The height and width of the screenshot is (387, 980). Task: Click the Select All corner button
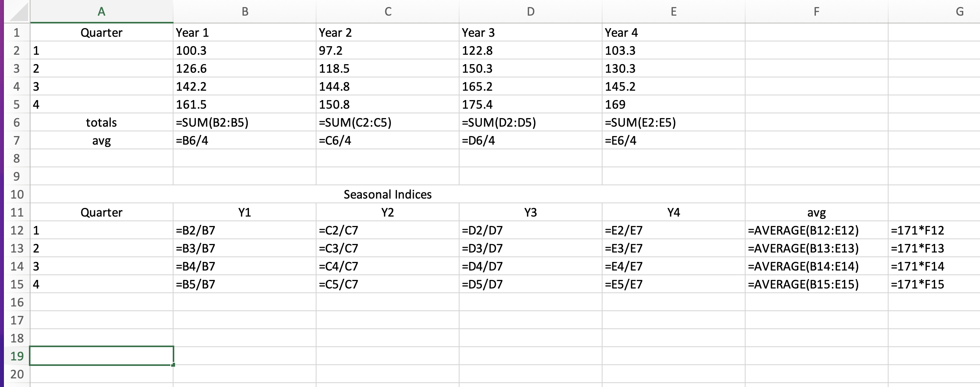coord(18,12)
